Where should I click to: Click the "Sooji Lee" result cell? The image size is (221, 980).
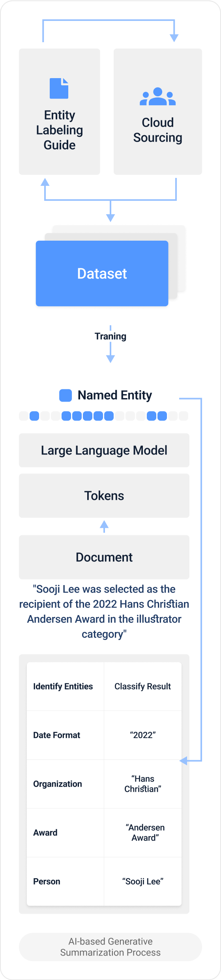pyautogui.click(x=143, y=881)
